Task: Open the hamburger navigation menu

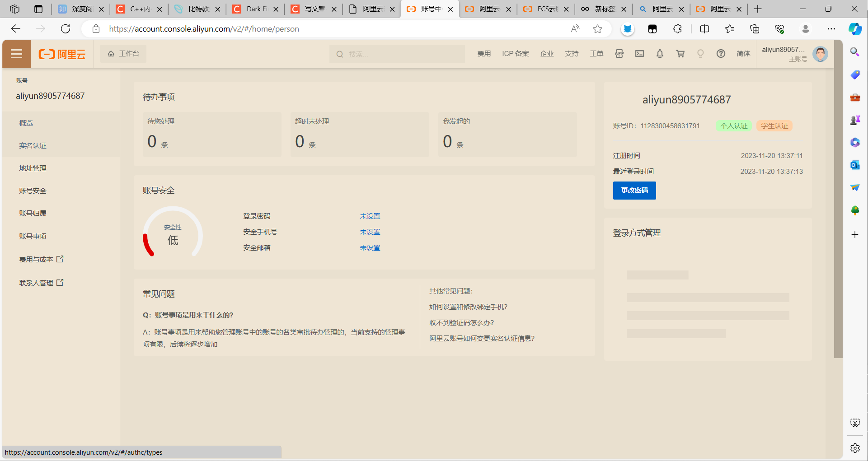Action: (x=16, y=54)
